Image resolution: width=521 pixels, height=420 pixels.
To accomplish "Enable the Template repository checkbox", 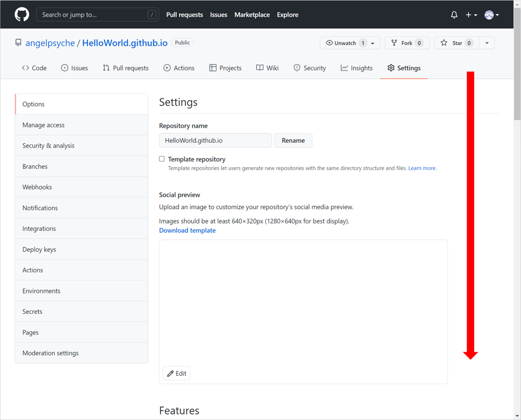I will [x=162, y=159].
